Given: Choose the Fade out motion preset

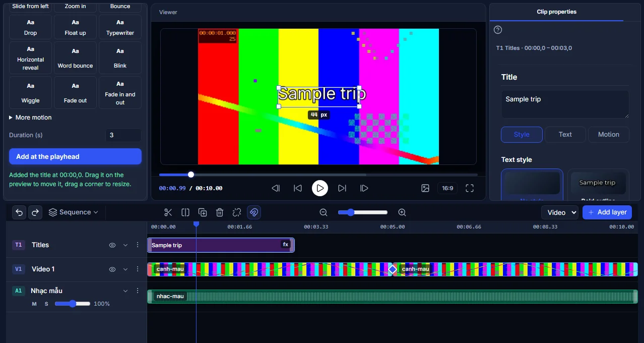Looking at the screenshot, I should tap(75, 92).
